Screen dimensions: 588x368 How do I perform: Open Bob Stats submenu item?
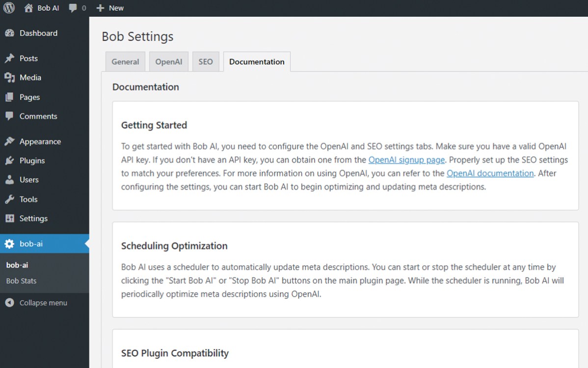pyautogui.click(x=21, y=281)
